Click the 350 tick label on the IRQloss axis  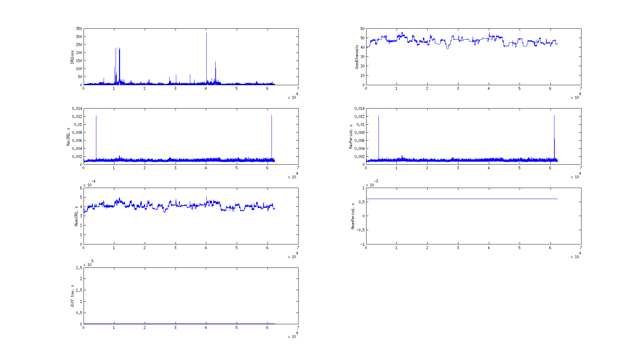pos(79,29)
